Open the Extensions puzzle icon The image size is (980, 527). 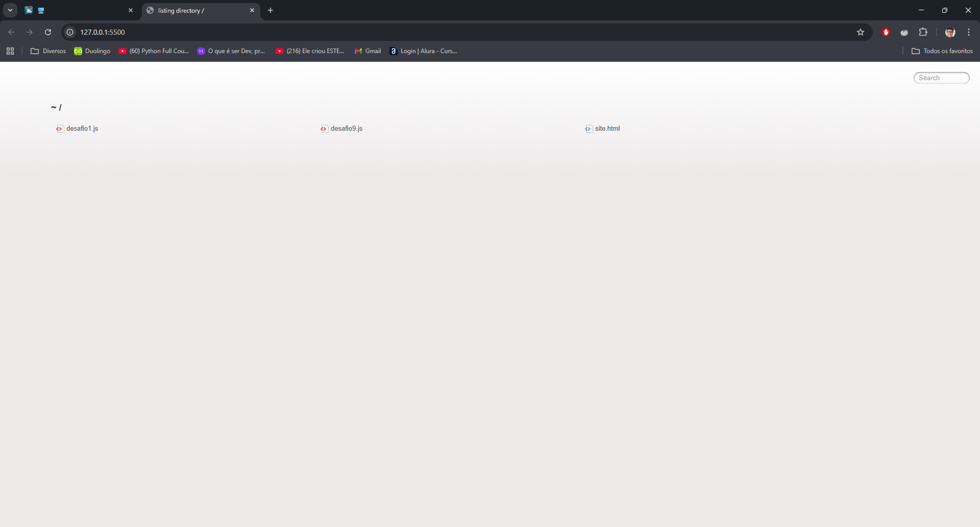click(923, 32)
